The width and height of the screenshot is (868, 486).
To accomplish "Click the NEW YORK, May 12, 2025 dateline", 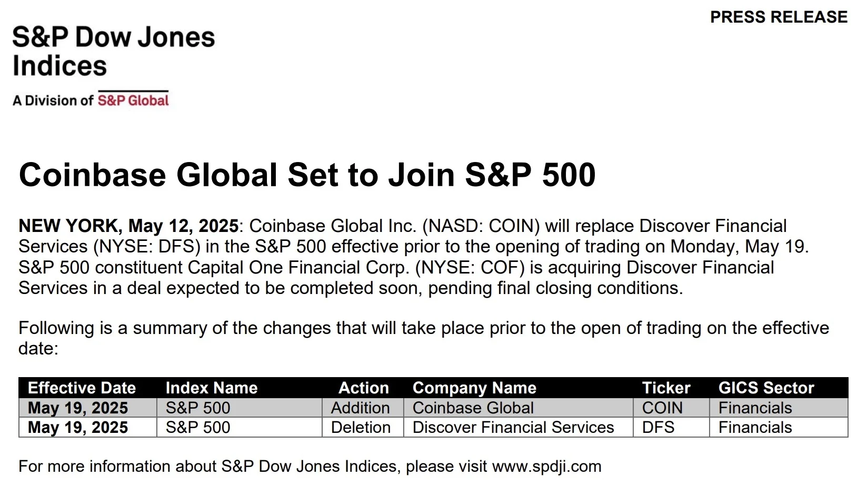I will click(128, 226).
